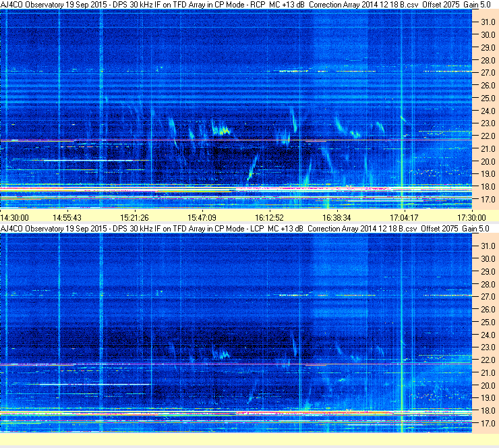499x448 pixels.
Task: Click 22.0 frequency label in LCP panel
Action: [488, 360]
